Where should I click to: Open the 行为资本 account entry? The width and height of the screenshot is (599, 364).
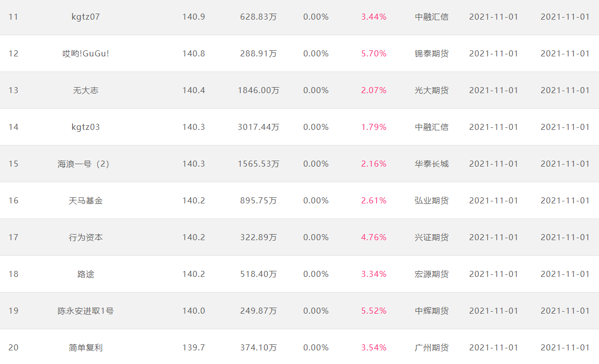(86, 237)
